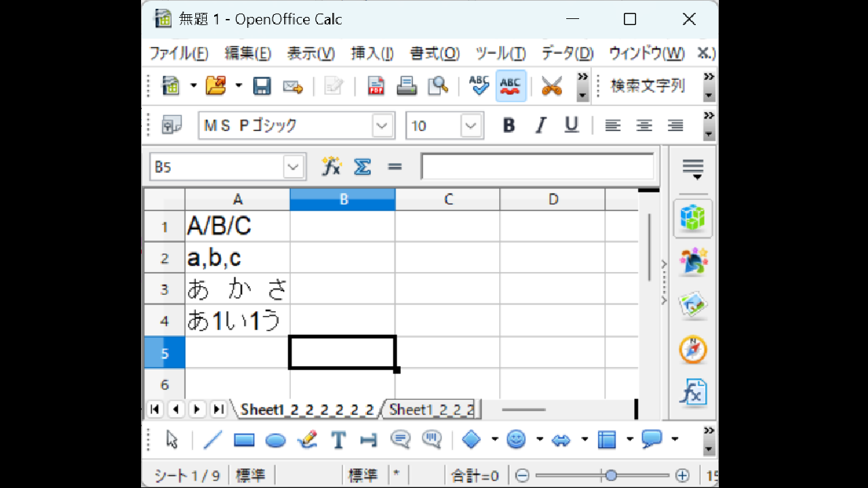Click the Open file folder icon

tap(216, 86)
